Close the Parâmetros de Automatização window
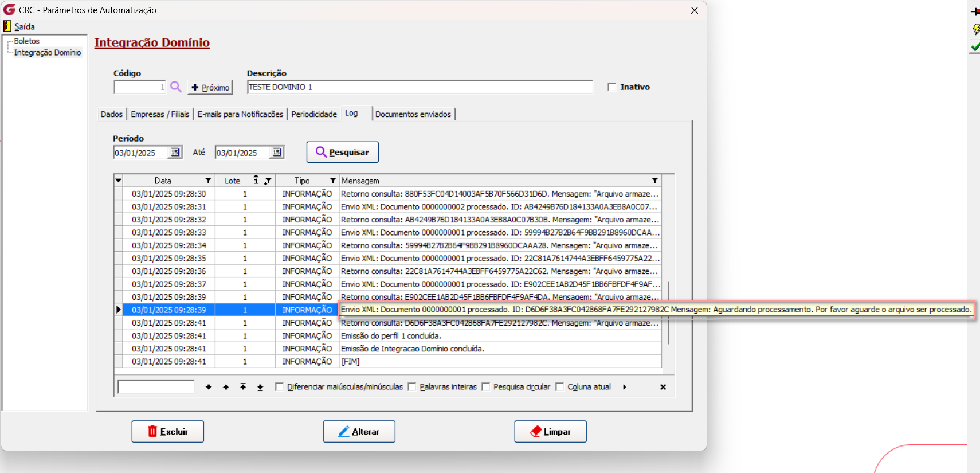This screenshot has height=473, width=980. point(695,10)
